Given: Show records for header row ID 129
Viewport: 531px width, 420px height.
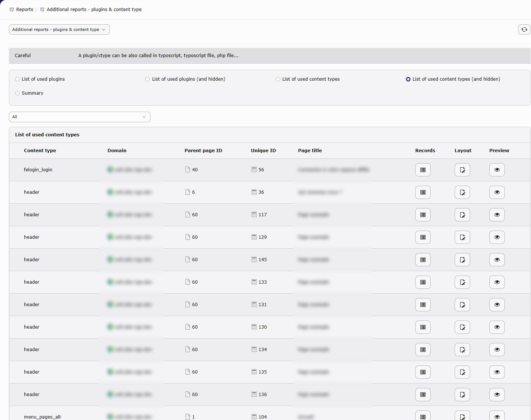Looking at the screenshot, I should coord(423,237).
